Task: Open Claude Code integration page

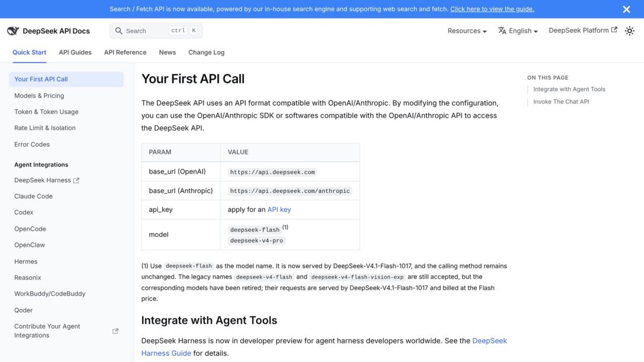Action: (x=33, y=196)
